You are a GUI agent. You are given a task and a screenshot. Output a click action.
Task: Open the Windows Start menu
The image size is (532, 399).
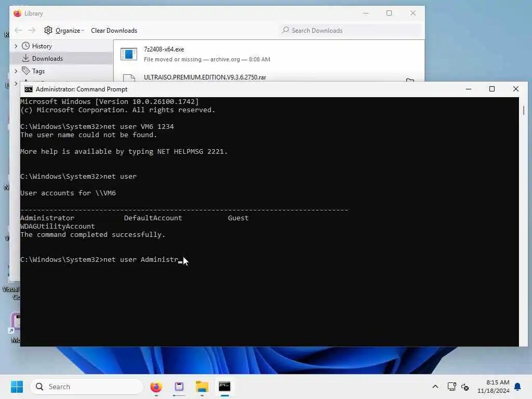17,387
